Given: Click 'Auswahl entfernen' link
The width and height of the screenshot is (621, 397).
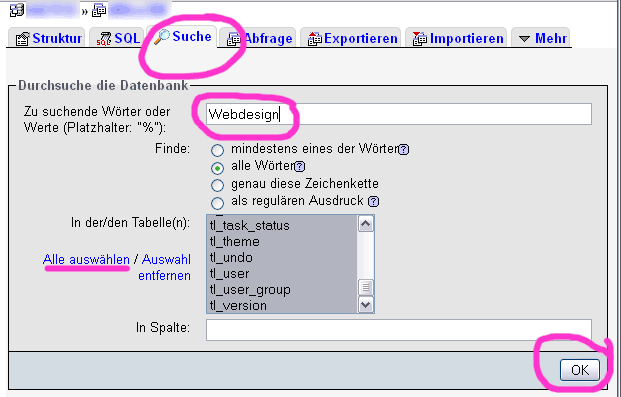Looking at the screenshot, I should pos(165,267).
